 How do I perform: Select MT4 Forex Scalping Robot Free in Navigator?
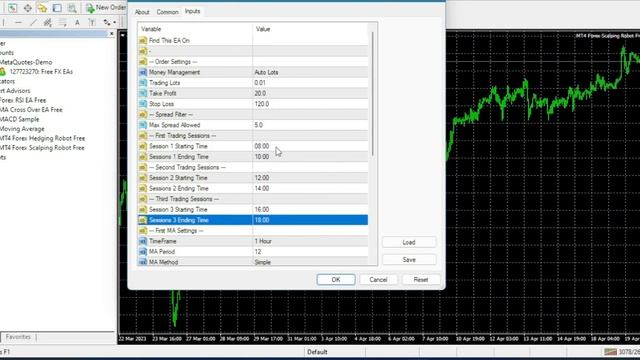tap(42, 148)
